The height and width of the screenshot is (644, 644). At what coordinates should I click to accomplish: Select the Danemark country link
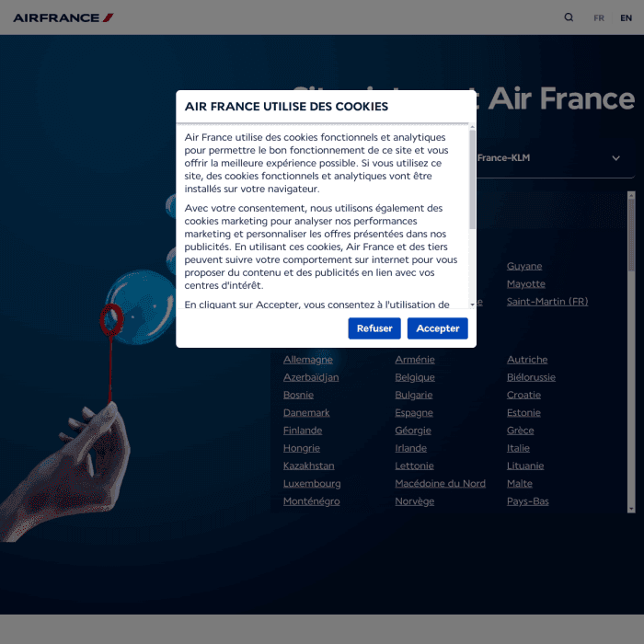coord(306,412)
